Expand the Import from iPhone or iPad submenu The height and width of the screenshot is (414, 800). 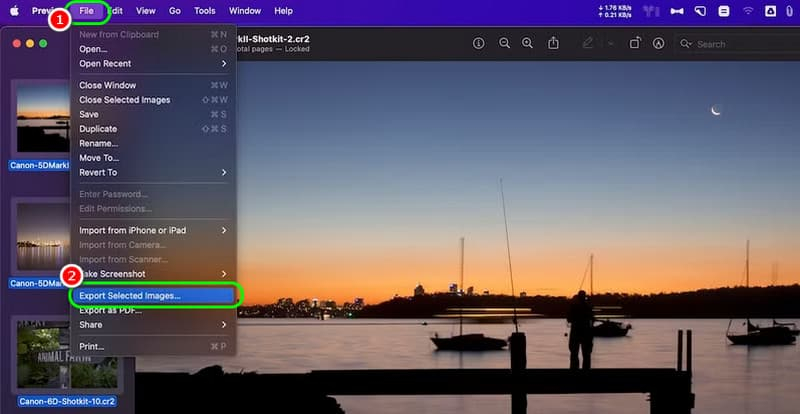(x=153, y=230)
